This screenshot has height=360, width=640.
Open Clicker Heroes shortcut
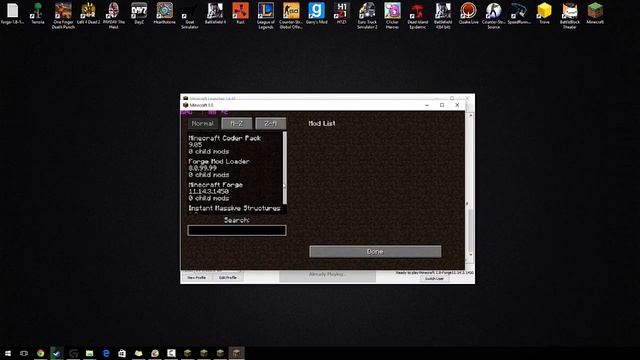[392, 16]
